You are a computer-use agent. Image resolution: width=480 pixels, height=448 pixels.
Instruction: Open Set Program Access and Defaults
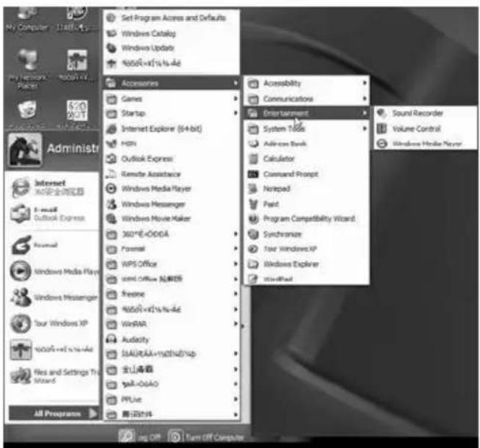172,18
